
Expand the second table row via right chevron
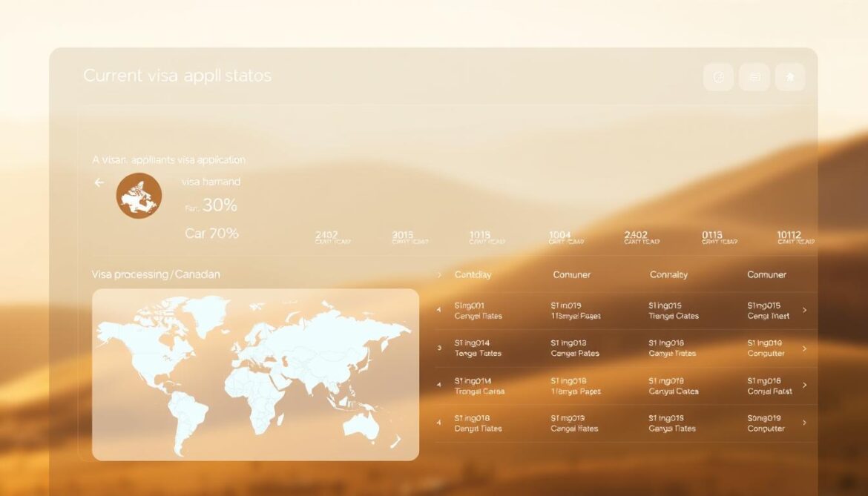click(x=805, y=348)
